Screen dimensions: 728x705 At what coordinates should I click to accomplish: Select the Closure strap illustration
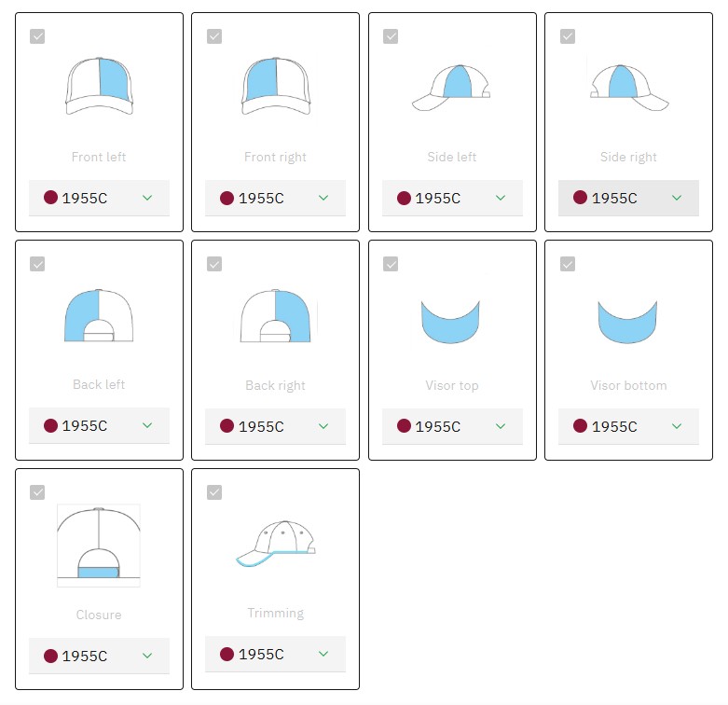point(99,546)
